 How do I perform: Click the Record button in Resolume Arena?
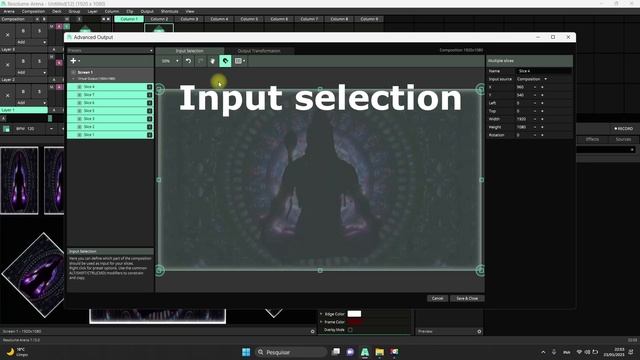pos(623,129)
